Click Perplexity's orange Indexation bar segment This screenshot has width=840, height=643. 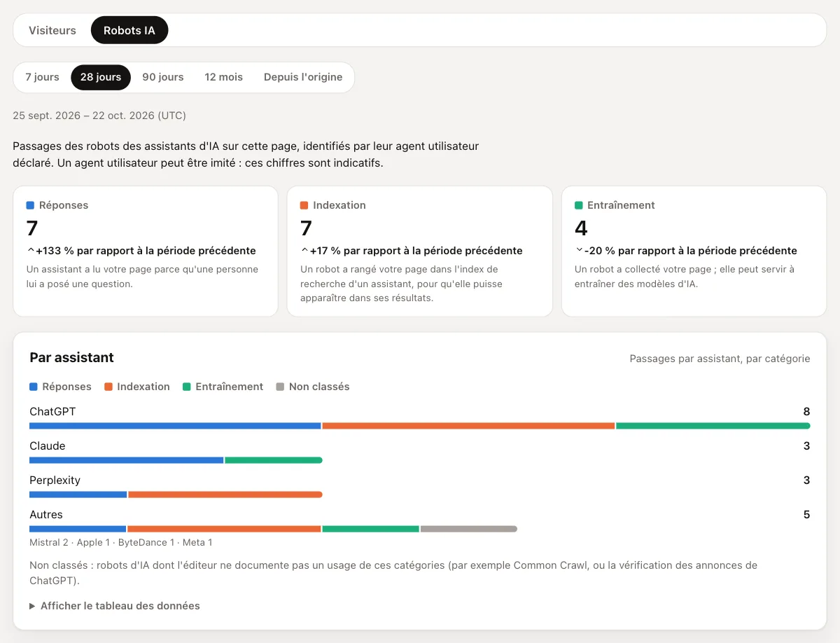225,495
